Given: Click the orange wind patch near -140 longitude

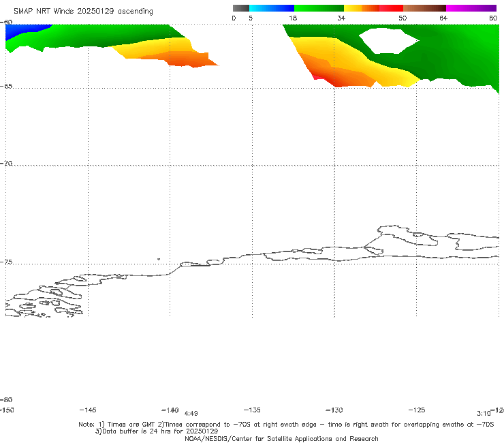Looking at the screenshot, I should [x=189, y=60].
